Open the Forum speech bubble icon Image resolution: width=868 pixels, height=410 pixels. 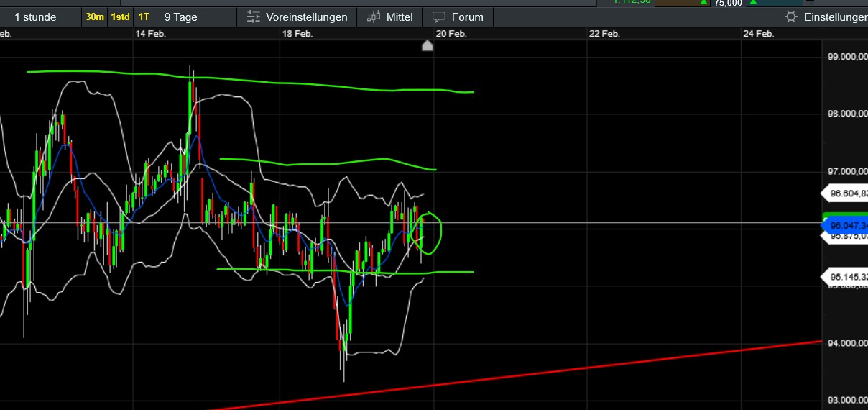pyautogui.click(x=438, y=17)
